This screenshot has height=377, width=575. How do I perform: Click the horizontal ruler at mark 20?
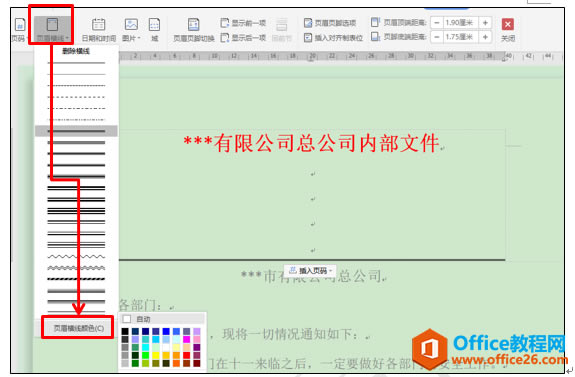[x=312, y=56]
